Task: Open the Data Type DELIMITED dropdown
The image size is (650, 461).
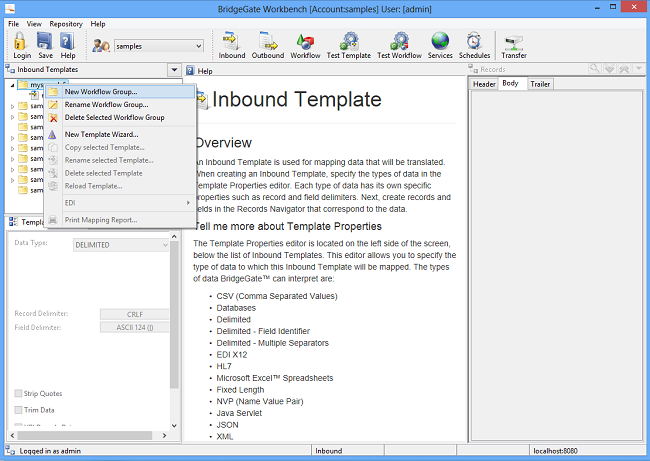Action: point(165,245)
